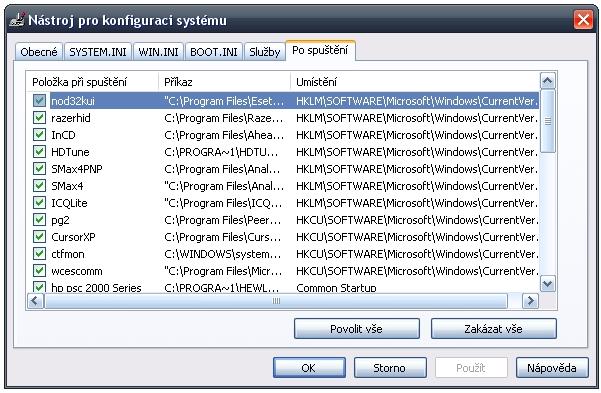Viewport: 601px width, 393px height.
Task: Select the SMax4PNP list entry
Action: pos(77,169)
